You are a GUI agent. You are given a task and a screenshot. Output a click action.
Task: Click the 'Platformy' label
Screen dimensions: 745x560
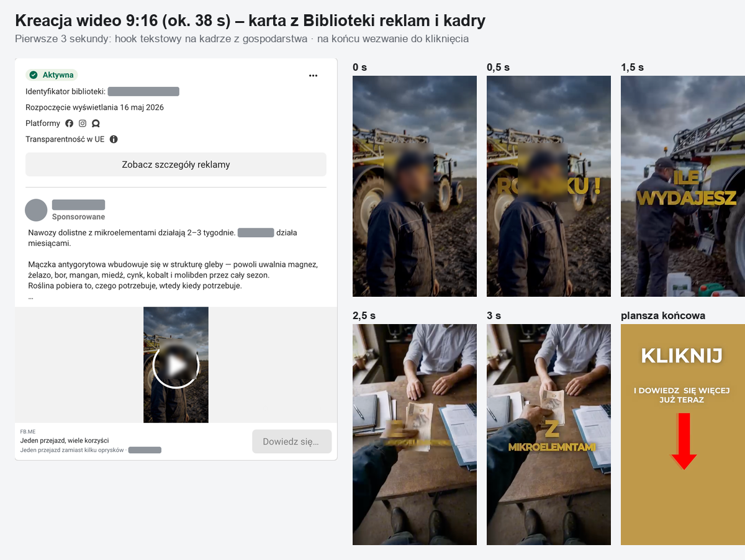click(43, 124)
